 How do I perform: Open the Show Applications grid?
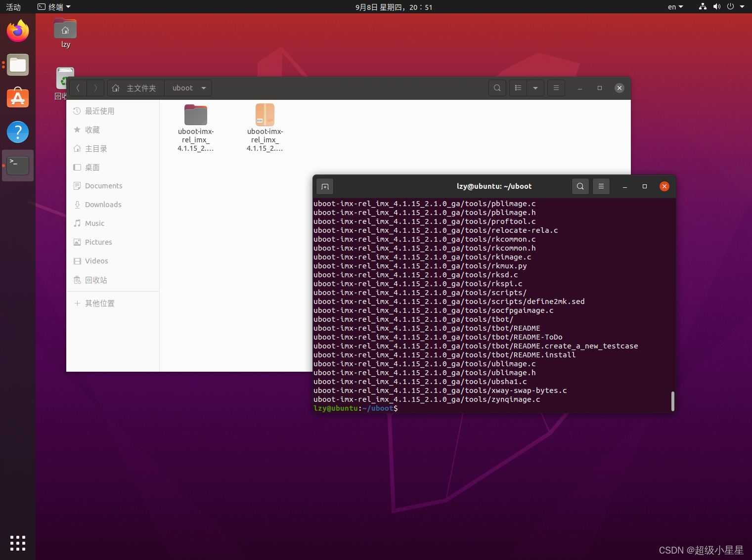[x=18, y=543]
